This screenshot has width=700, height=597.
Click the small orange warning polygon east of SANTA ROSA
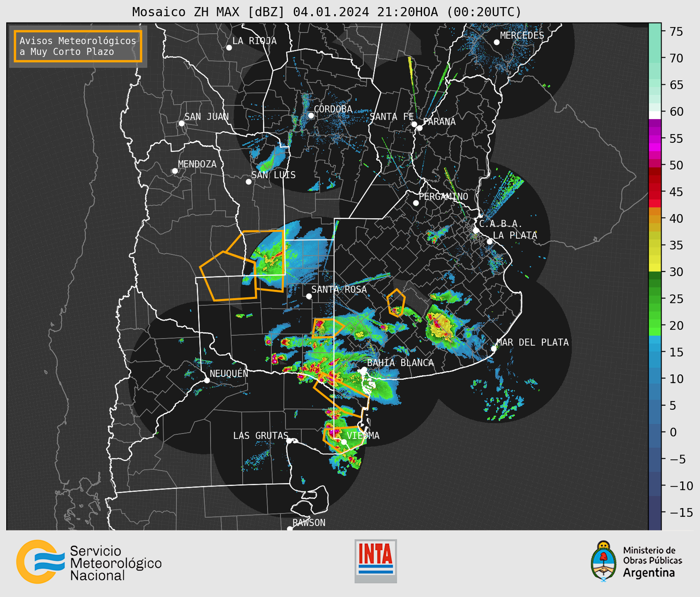pos(396,303)
